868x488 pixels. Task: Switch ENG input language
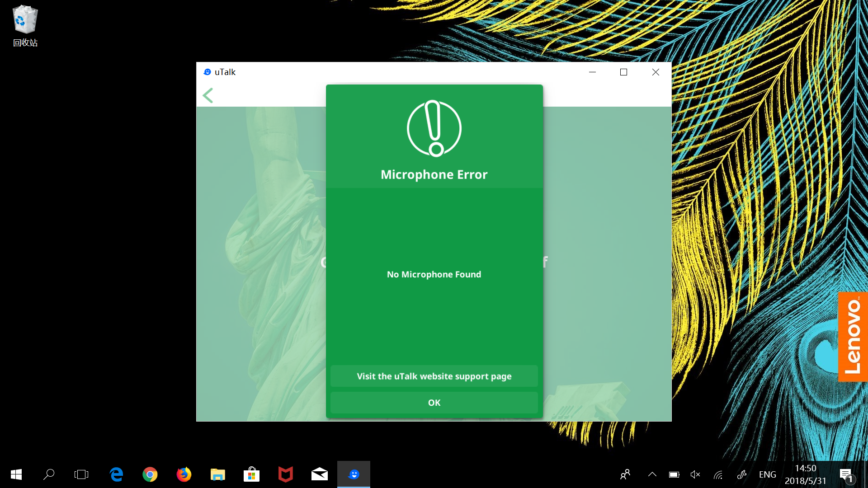coord(767,474)
